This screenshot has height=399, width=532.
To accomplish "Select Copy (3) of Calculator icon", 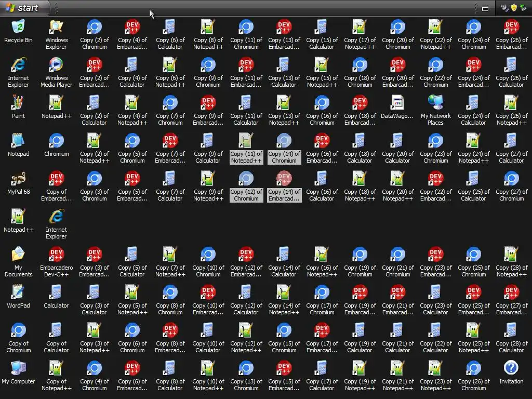I will 95,300.
